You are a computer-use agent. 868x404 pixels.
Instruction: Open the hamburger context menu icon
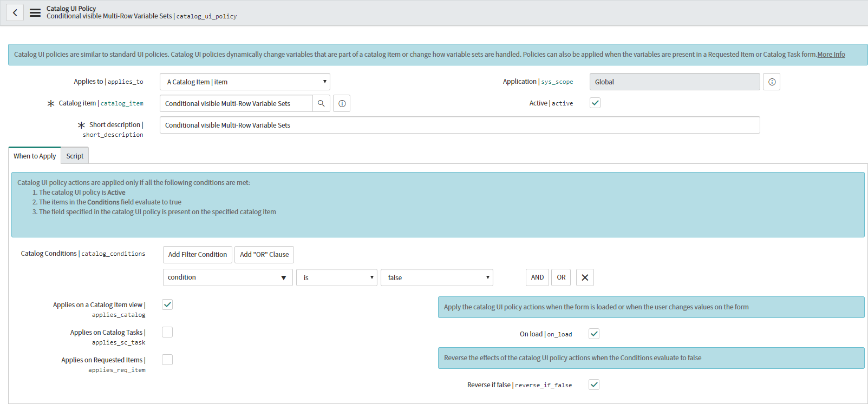click(35, 12)
